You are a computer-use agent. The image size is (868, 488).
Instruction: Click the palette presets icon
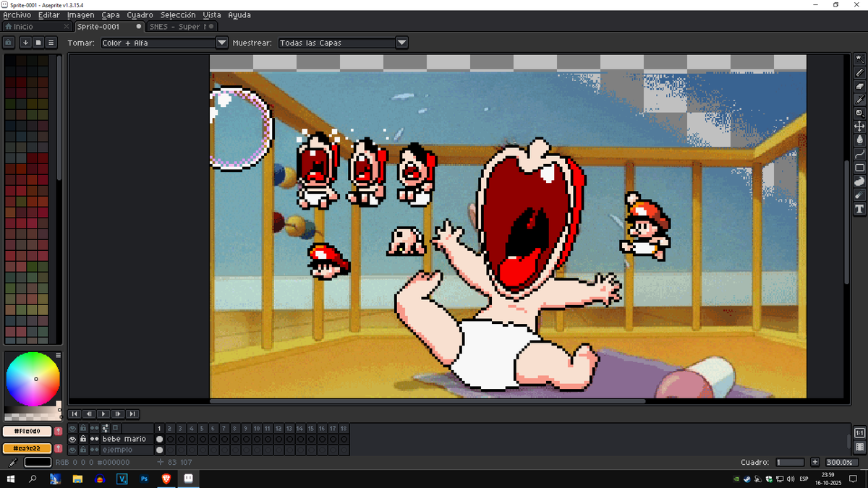38,43
